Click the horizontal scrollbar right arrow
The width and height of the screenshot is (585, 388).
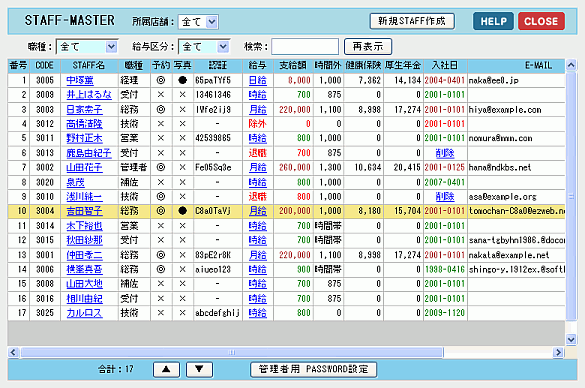[558, 352]
